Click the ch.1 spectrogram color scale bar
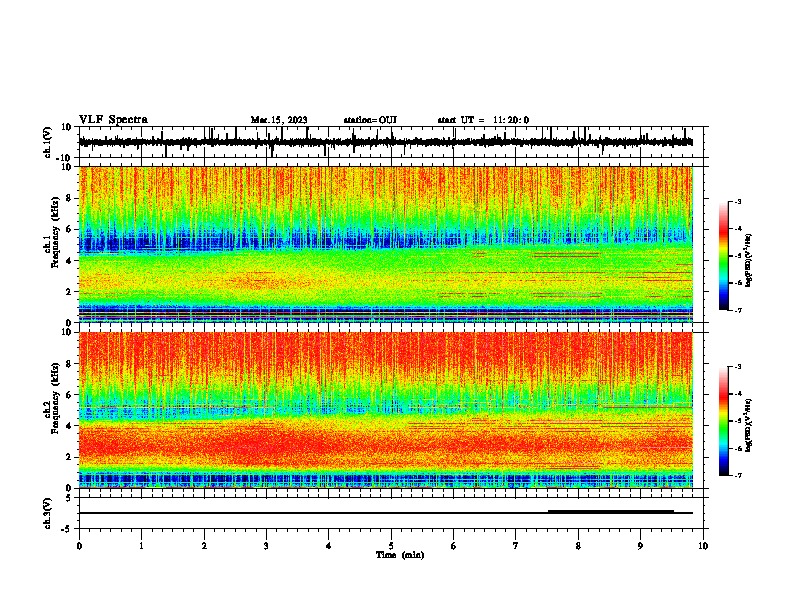Viewport: 792px width, 612px height. point(724,256)
